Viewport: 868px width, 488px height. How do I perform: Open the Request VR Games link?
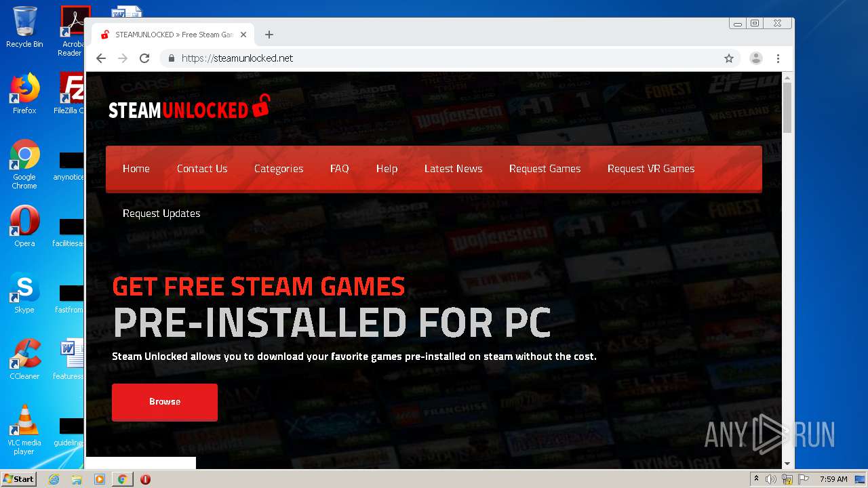coord(651,169)
